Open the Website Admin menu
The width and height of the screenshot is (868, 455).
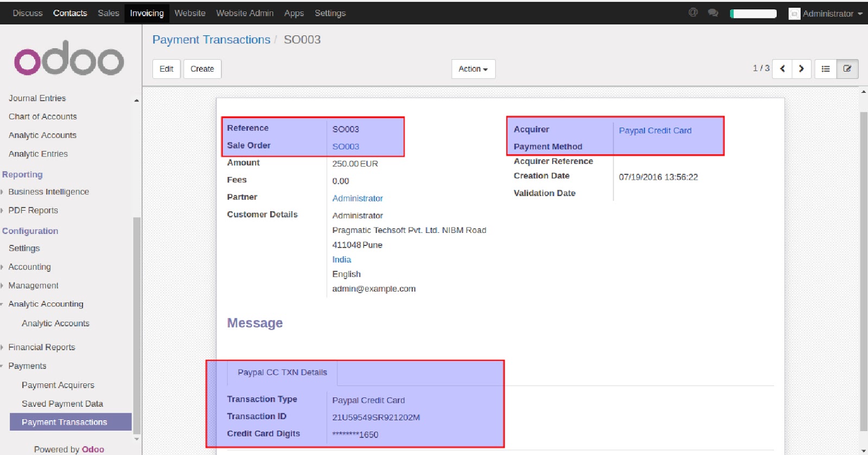(x=245, y=13)
